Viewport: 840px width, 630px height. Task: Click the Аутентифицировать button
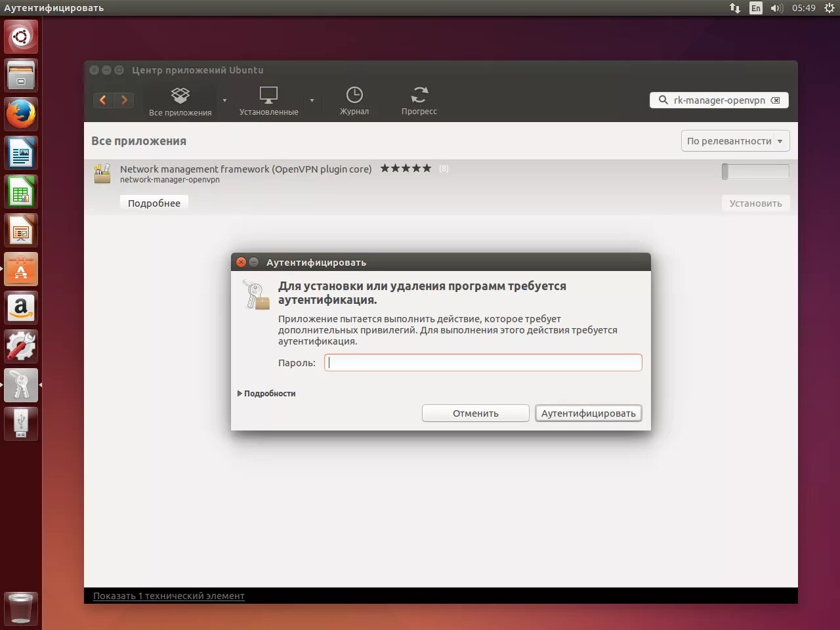point(589,413)
